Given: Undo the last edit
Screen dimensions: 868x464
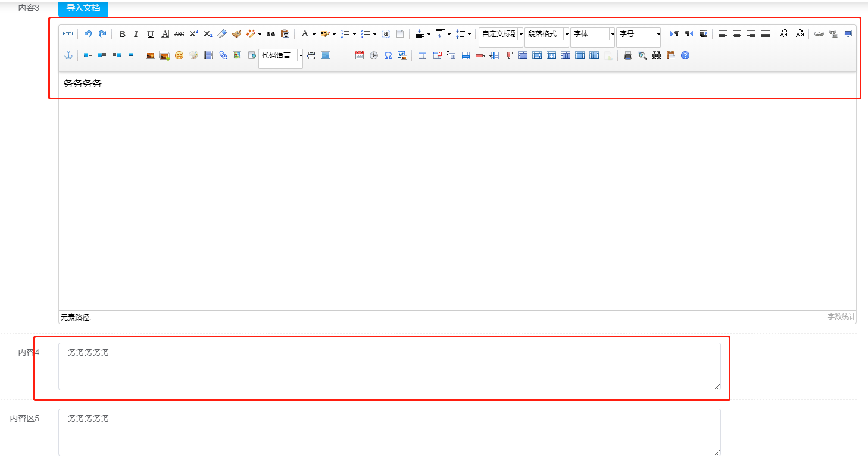Looking at the screenshot, I should click(88, 34).
